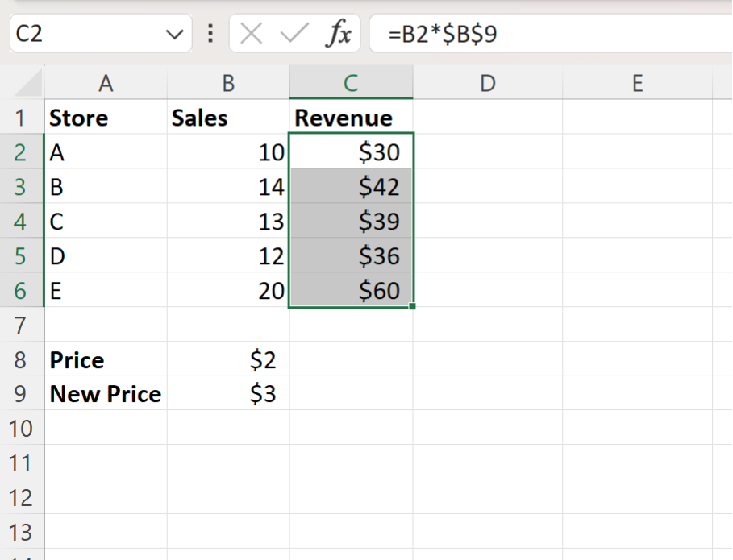Open the Name Box dropdown arrow
This screenshot has height=560, width=733.
point(174,34)
